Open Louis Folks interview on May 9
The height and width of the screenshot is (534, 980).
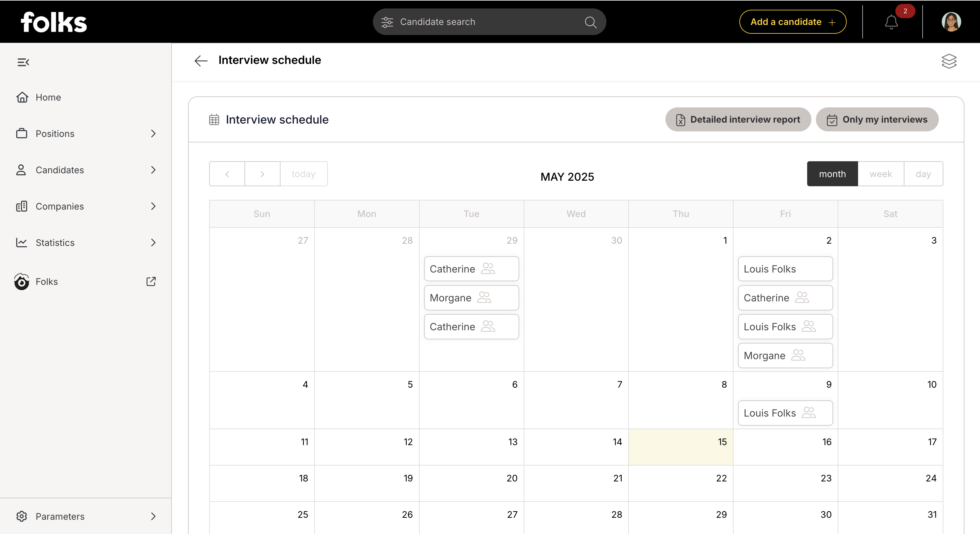point(785,413)
